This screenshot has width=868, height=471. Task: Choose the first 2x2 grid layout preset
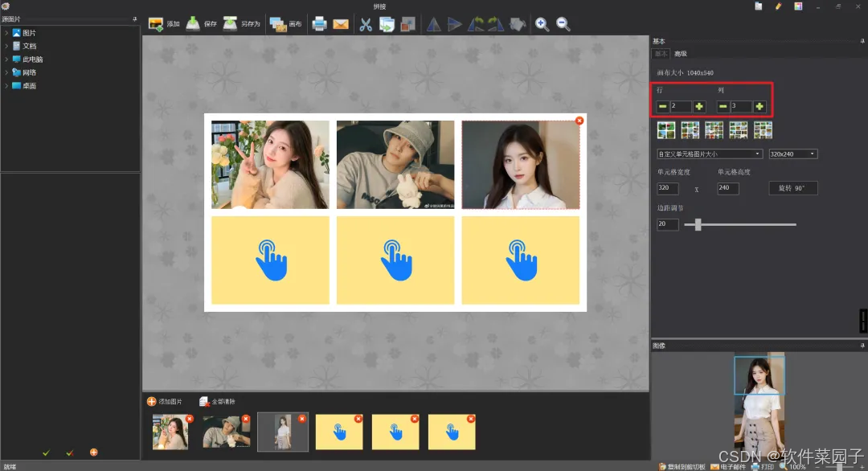click(666, 130)
